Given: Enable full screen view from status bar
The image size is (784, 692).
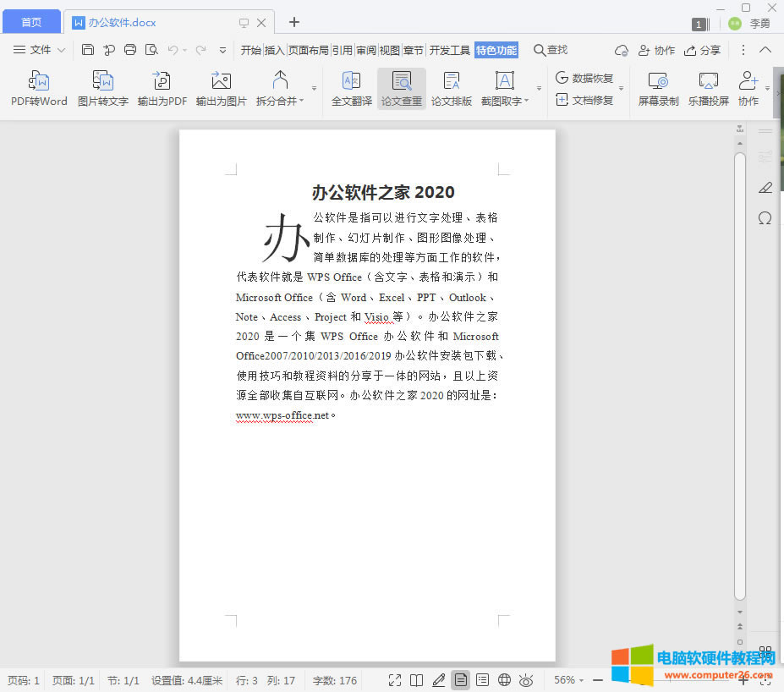Looking at the screenshot, I should 392,679.
